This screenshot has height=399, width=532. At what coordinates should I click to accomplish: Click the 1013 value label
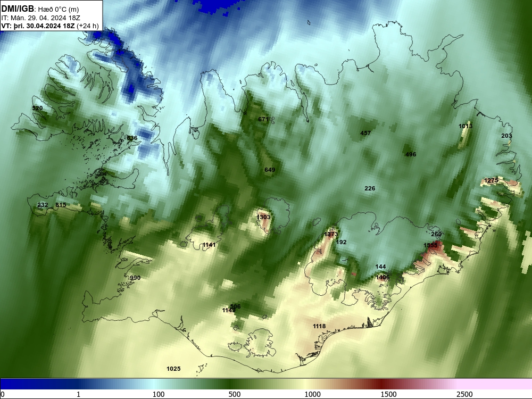[465, 126]
